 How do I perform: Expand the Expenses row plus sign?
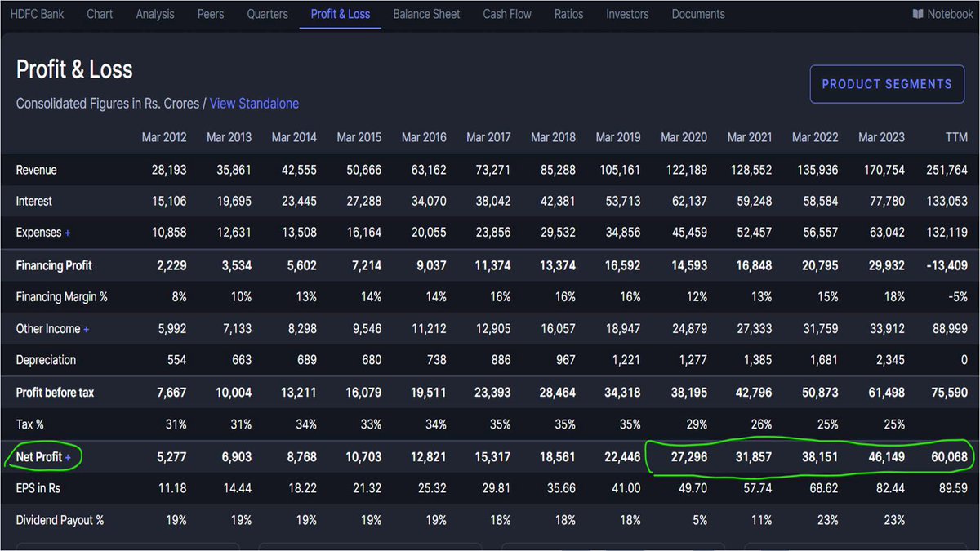point(68,233)
